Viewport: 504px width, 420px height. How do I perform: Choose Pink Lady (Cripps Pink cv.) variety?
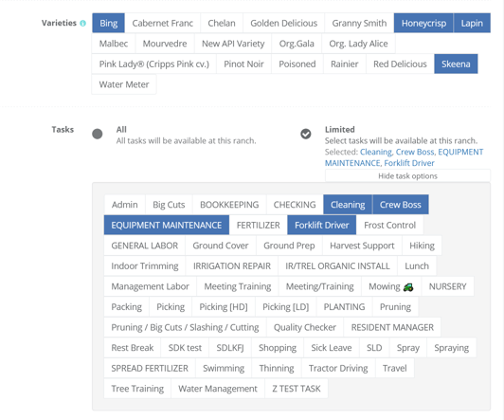[154, 64]
